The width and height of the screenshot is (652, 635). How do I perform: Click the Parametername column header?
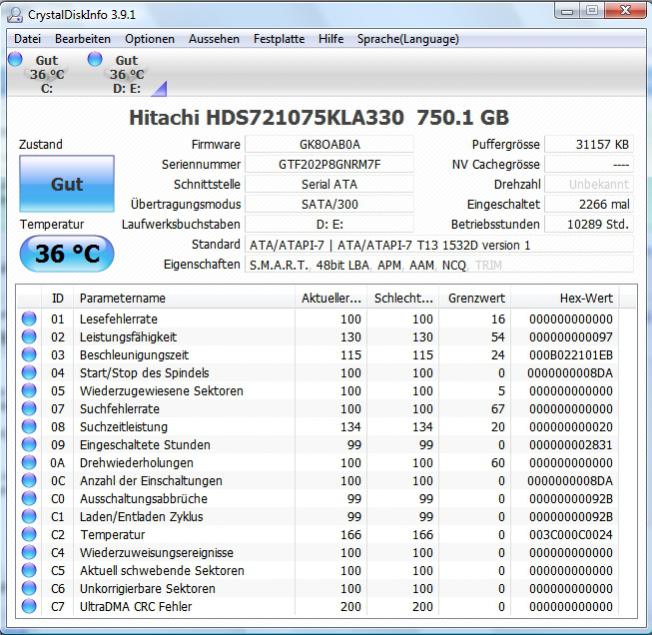184,298
